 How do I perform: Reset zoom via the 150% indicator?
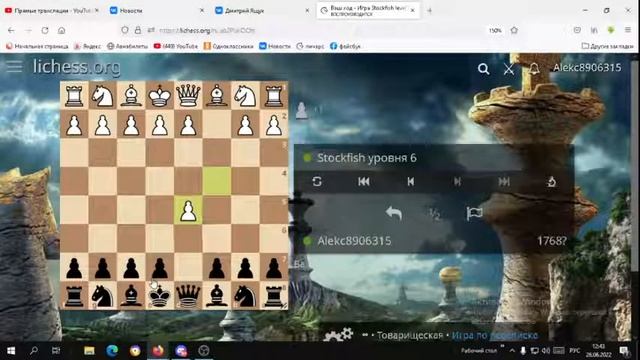pos(495,31)
